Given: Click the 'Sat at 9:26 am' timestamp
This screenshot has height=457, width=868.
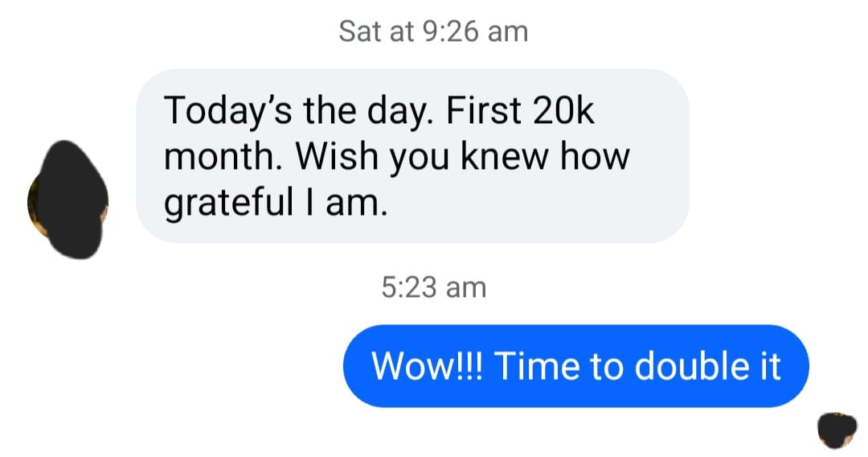Looking at the screenshot, I should tap(433, 31).
